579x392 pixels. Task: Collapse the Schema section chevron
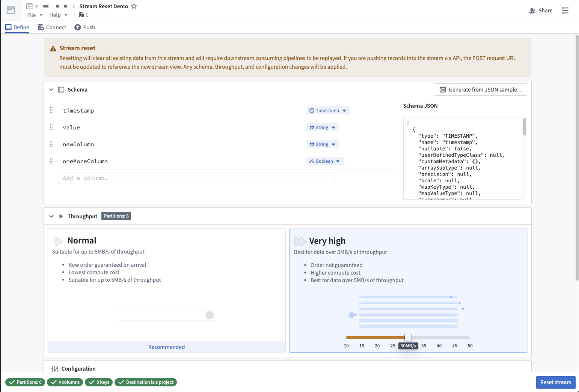click(51, 90)
